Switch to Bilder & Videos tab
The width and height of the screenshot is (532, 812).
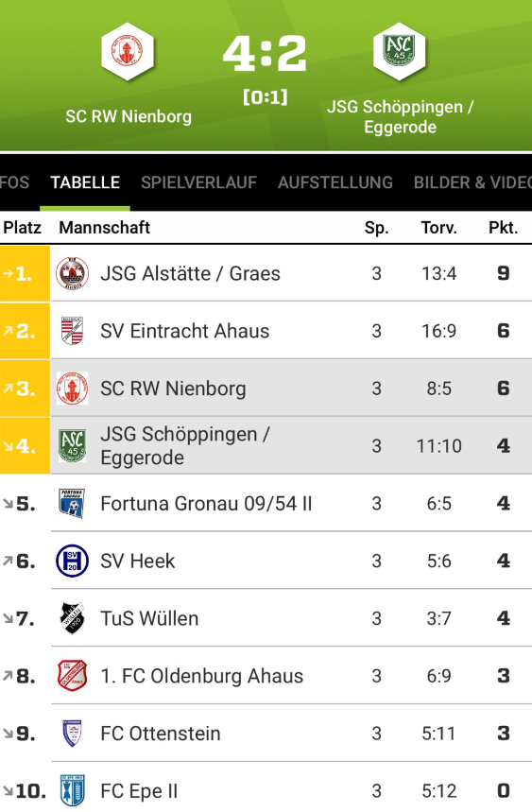tap(472, 182)
